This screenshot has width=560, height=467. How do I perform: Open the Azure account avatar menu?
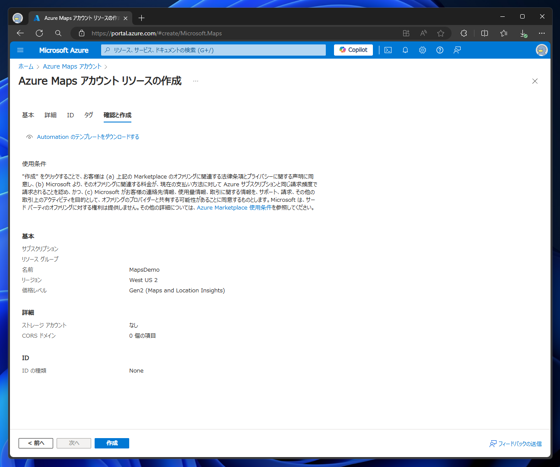point(541,50)
